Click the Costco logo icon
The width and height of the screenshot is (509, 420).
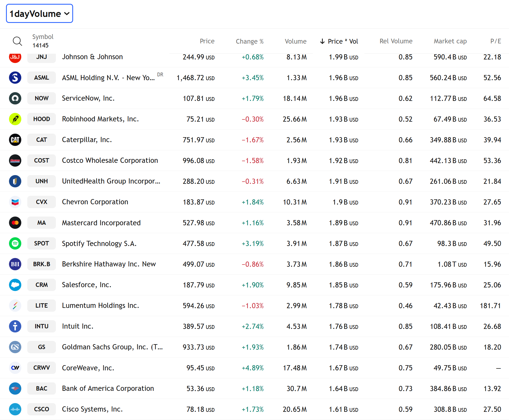15,161
